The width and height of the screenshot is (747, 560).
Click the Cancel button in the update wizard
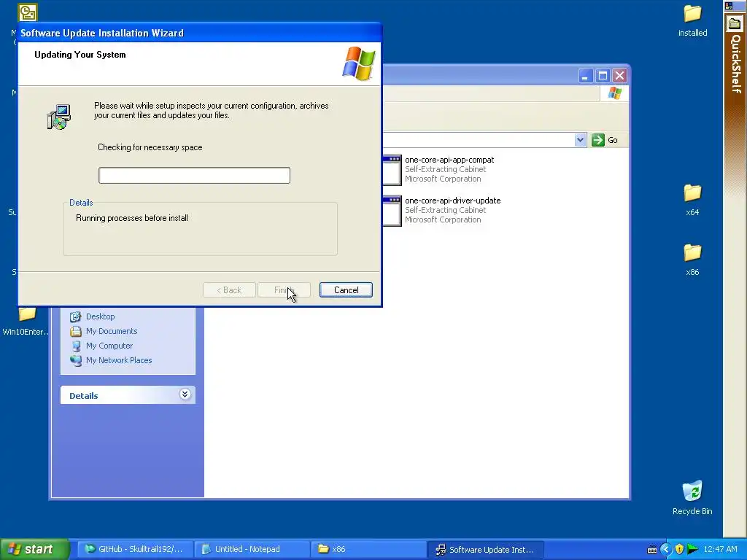[x=346, y=290]
